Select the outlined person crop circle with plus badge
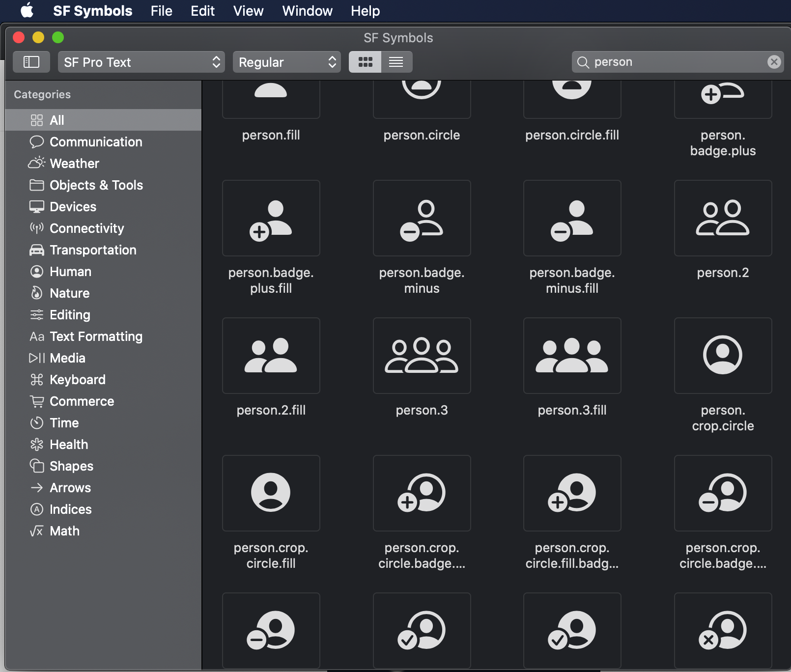 [422, 493]
